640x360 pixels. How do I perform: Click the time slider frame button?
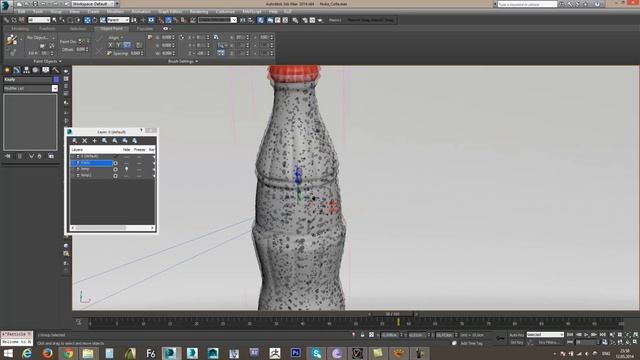click(x=393, y=314)
